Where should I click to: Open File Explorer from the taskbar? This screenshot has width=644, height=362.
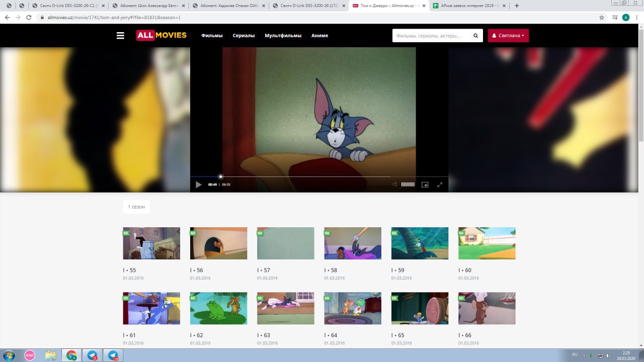(51, 355)
